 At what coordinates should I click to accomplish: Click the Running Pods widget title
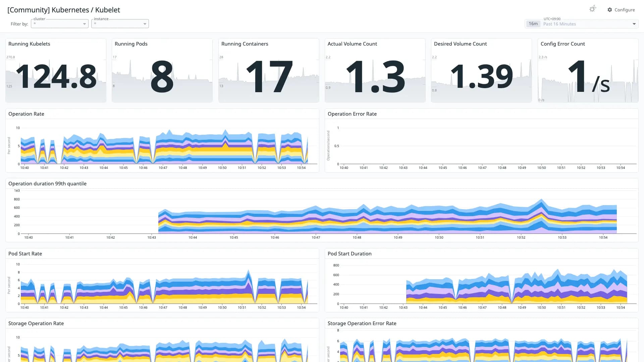[x=131, y=44]
